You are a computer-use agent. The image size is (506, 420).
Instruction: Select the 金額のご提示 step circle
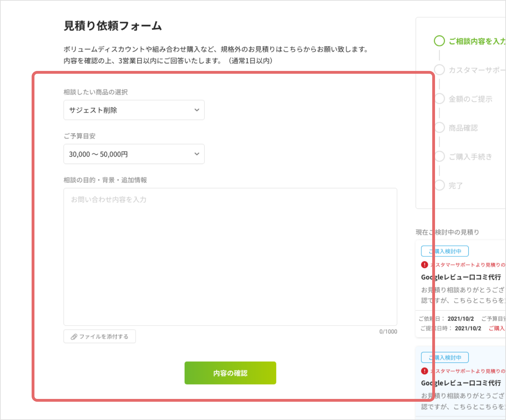439,99
